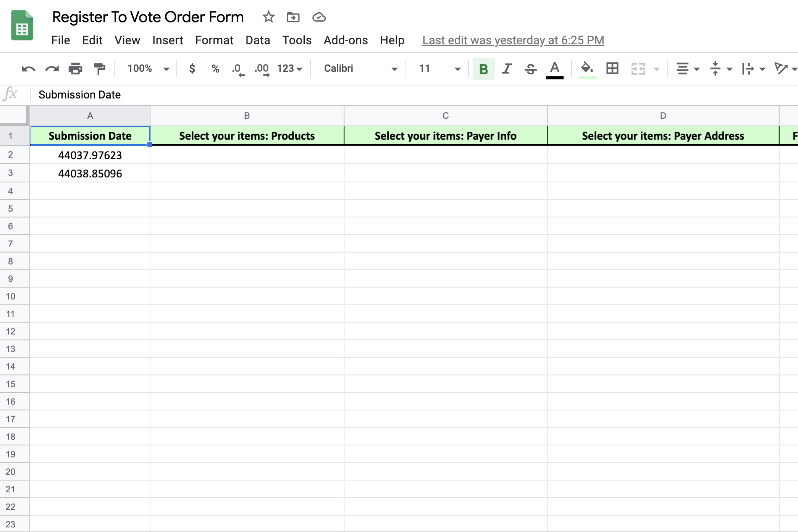Viewport: 798px width, 532px height.
Task: Click the undo arrow icon
Action: pyautogui.click(x=28, y=69)
